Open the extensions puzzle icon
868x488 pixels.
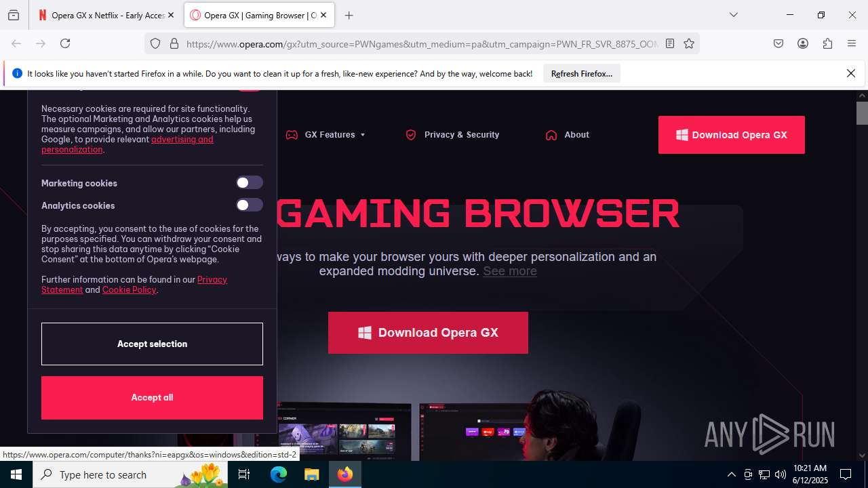827,43
